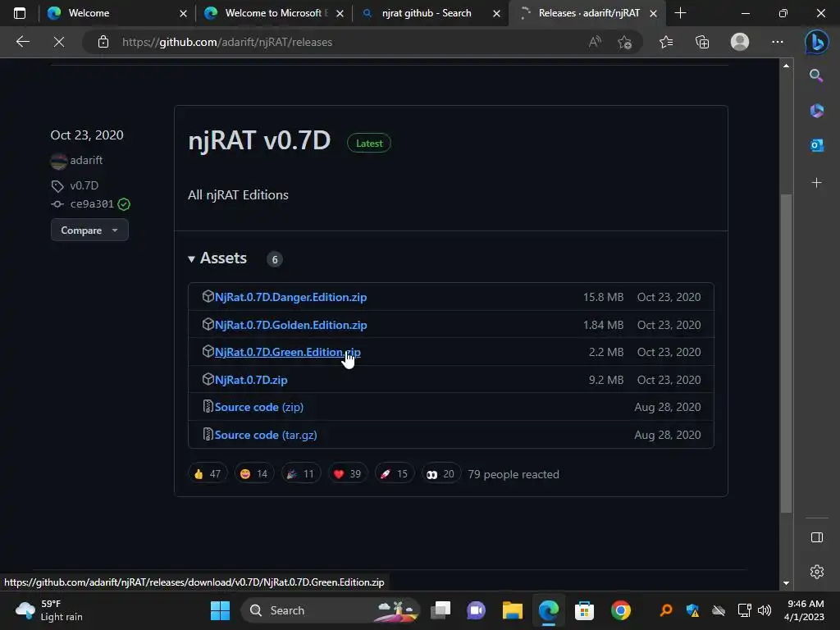Open volume control in system tray
The width and height of the screenshot is (840, 630).
pyautogui.click(x=765, y=610)
